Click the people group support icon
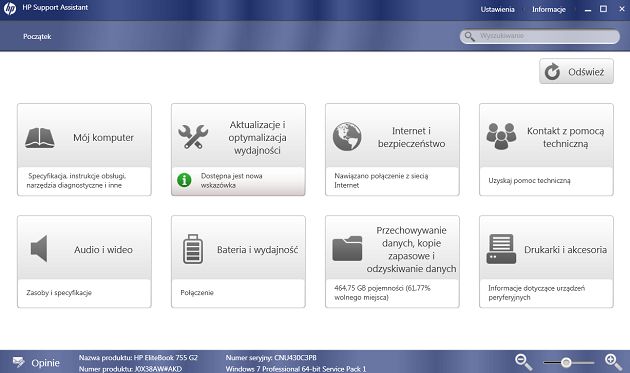 coord(501,136)
